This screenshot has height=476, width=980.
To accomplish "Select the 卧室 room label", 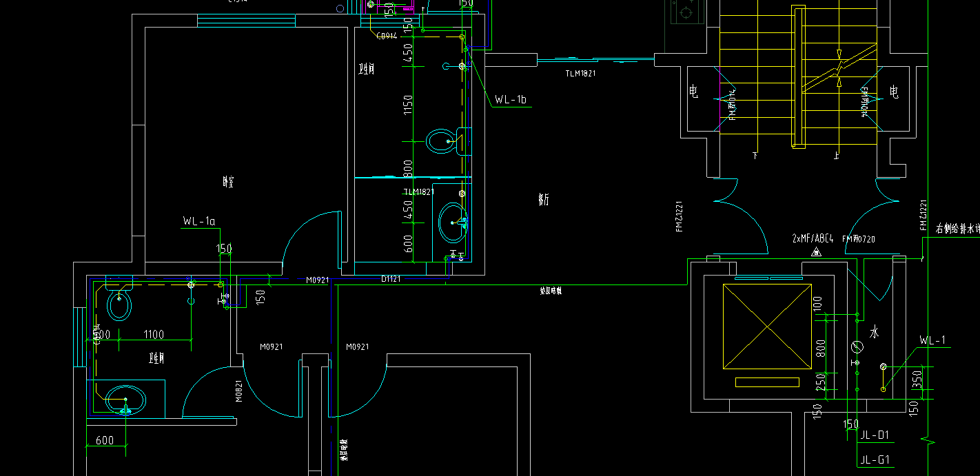I will pos(229,182).
